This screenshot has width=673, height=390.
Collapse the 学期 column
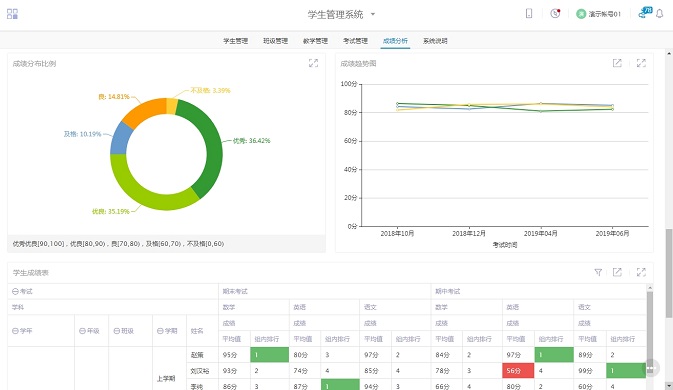coord(160,331)
